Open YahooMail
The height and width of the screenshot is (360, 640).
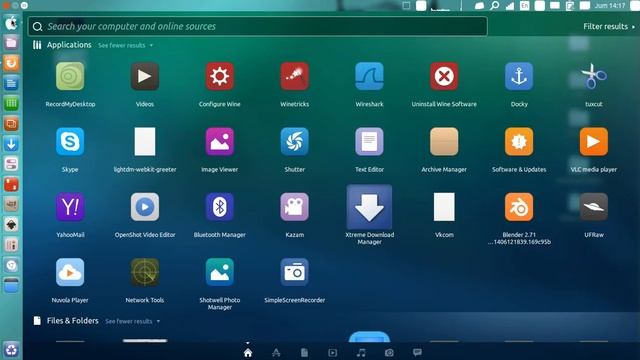[x=70, y=207]
